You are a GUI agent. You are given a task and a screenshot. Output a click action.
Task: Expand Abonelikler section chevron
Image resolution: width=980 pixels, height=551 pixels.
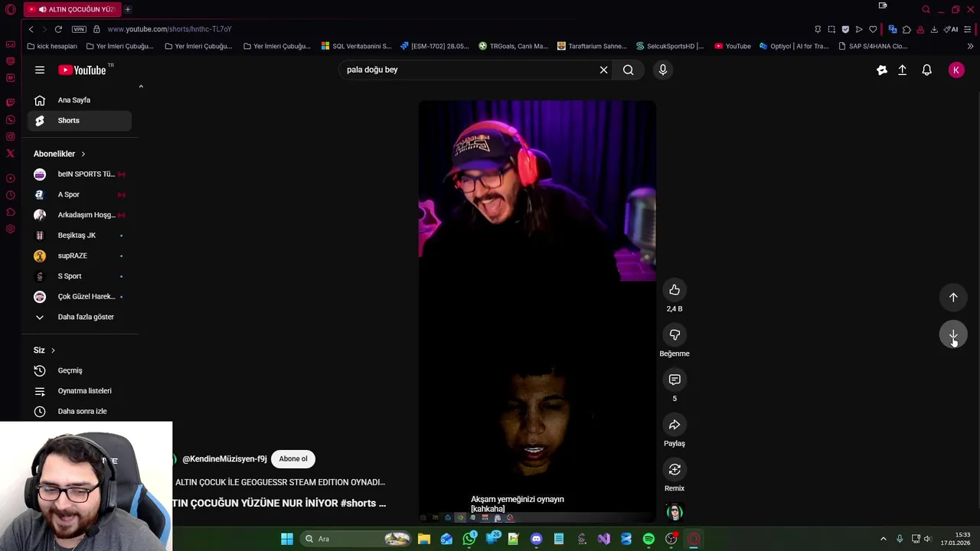(83, 154)
